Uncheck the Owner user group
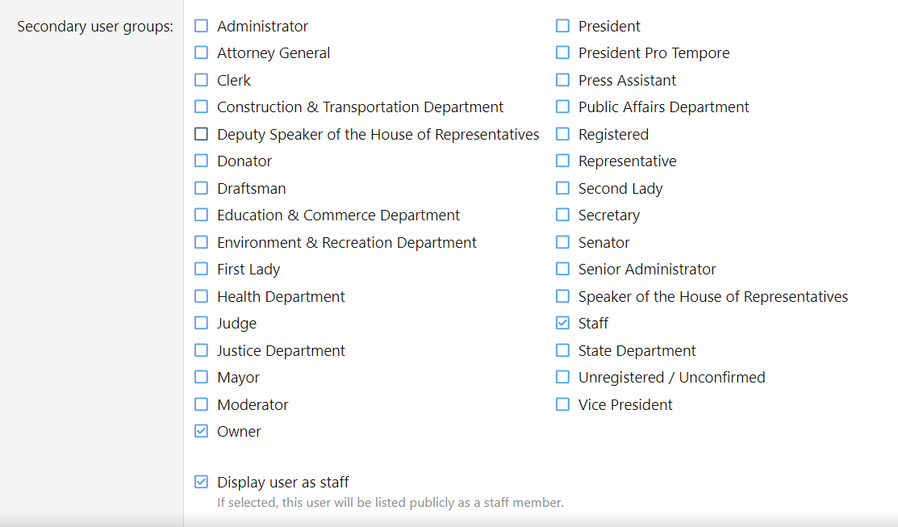Viewport: 898px width, 527px height. pos(201,431)
